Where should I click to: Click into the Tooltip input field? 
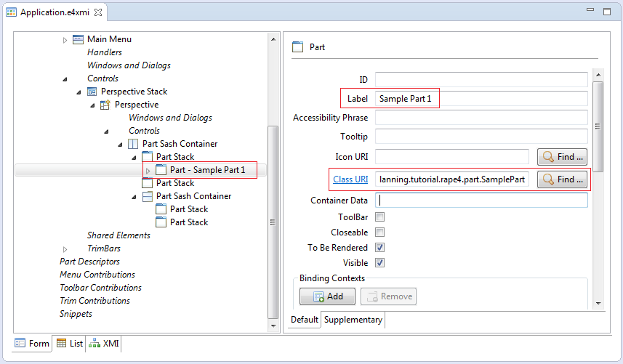(481, 137)
